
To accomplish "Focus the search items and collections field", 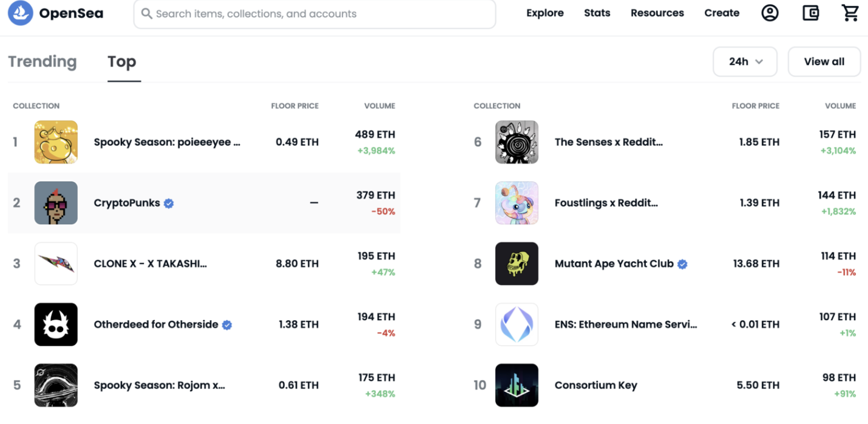I will (314, 13).
